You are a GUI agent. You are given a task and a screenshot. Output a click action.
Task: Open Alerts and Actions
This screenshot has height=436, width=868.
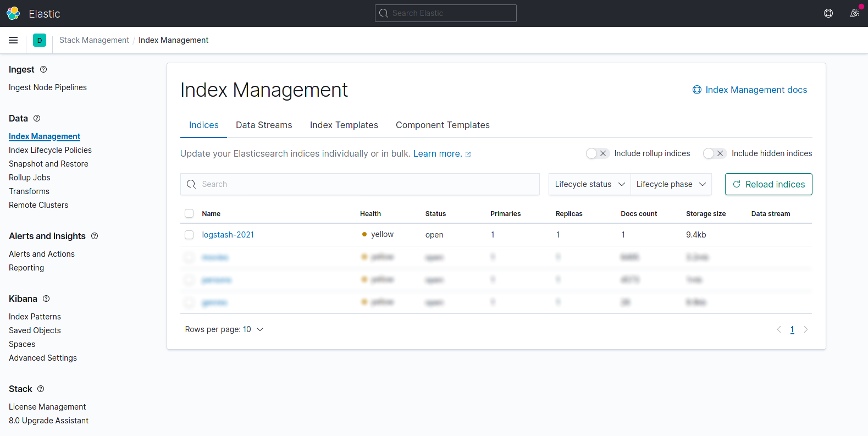(x=42, y=254)
